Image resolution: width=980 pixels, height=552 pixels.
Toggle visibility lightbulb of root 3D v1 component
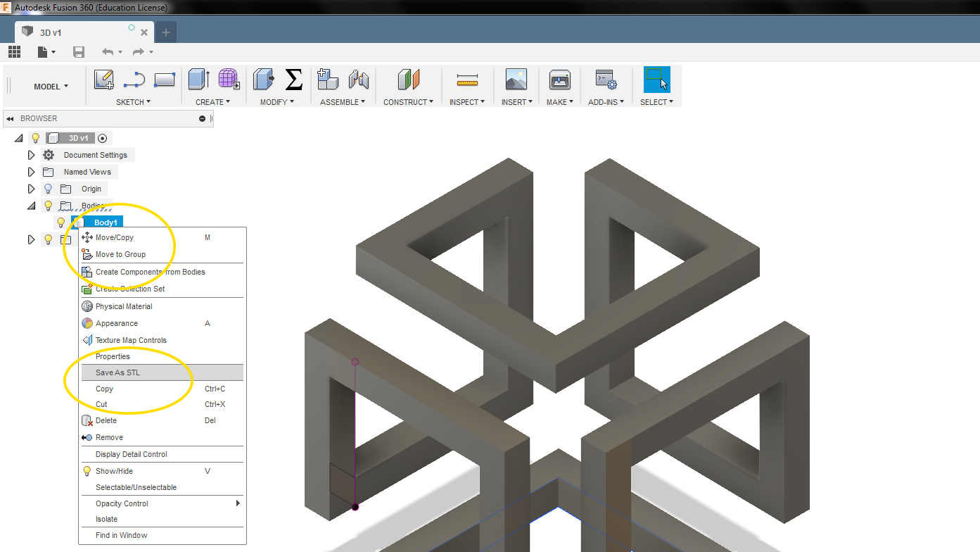click(x=36, y=138)
